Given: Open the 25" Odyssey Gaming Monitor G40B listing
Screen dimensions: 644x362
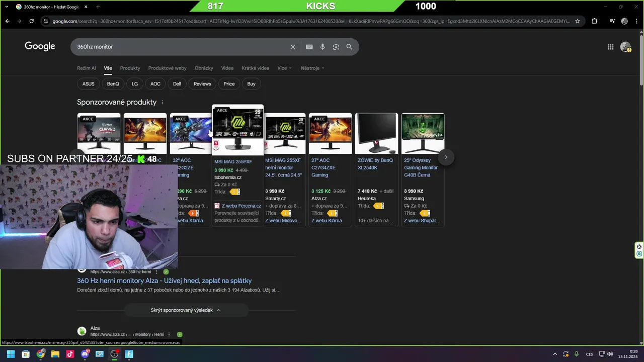Looking at the screenshot, I should coord(421,167).
